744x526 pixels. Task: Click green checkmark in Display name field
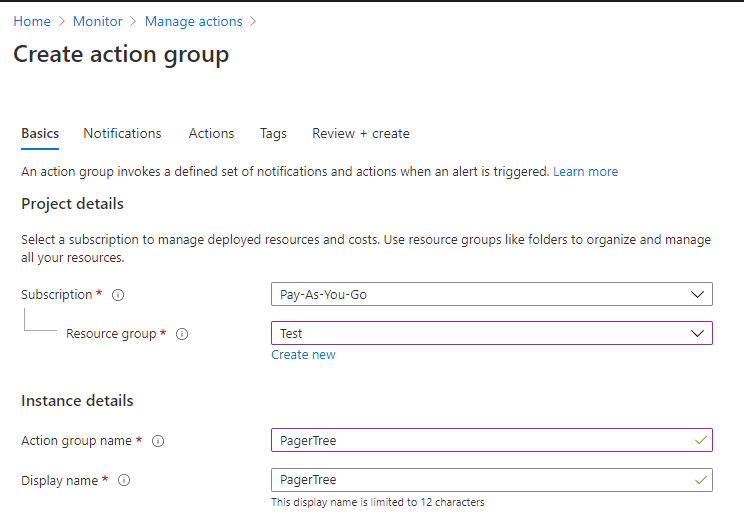click(x=698, y=480)
